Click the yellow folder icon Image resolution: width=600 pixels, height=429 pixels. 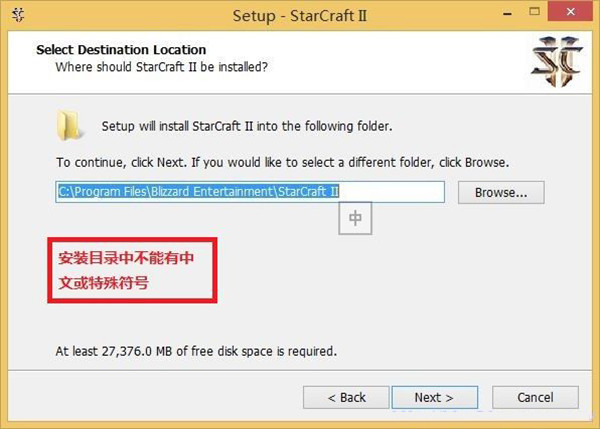[69, 126]
